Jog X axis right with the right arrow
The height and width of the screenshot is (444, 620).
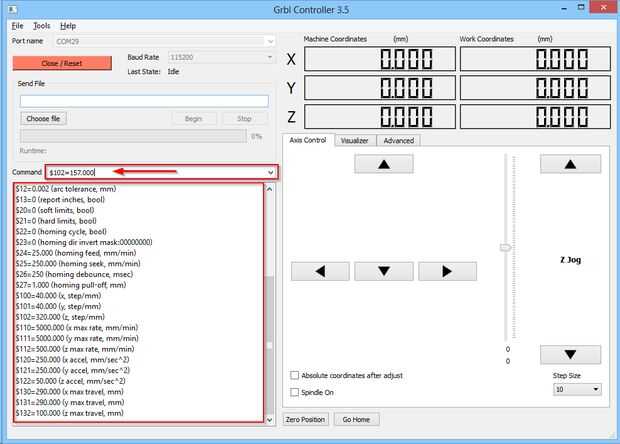point(447,271)
